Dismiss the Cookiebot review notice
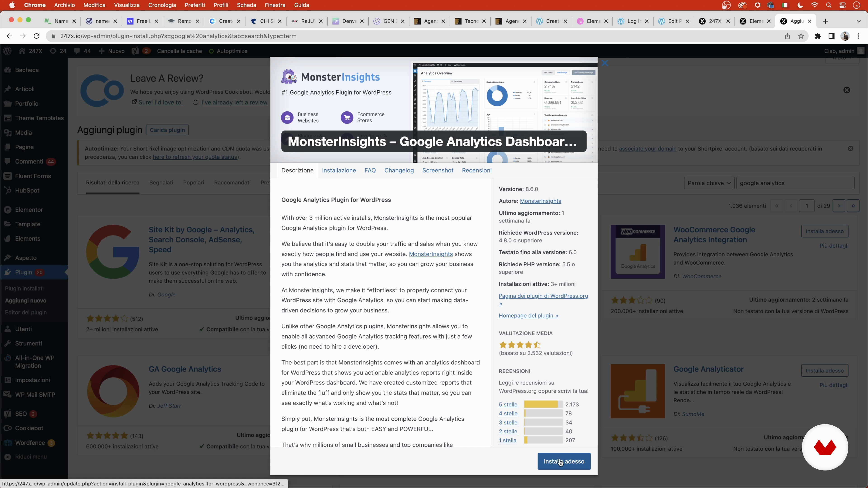The image size is (868, 488). tap(847, 90)
